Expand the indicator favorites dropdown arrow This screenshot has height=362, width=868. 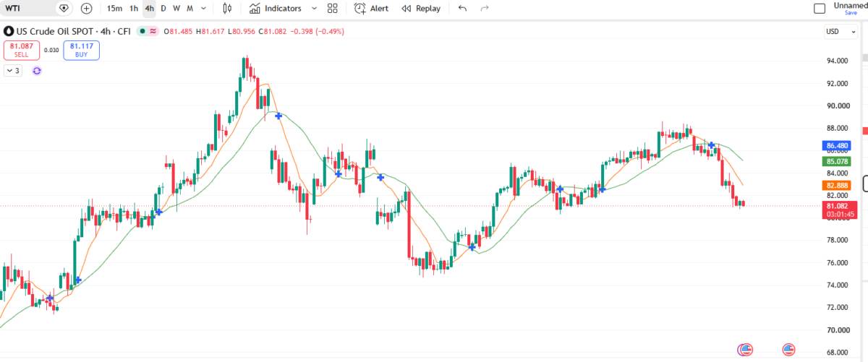[x=314, y=8]
